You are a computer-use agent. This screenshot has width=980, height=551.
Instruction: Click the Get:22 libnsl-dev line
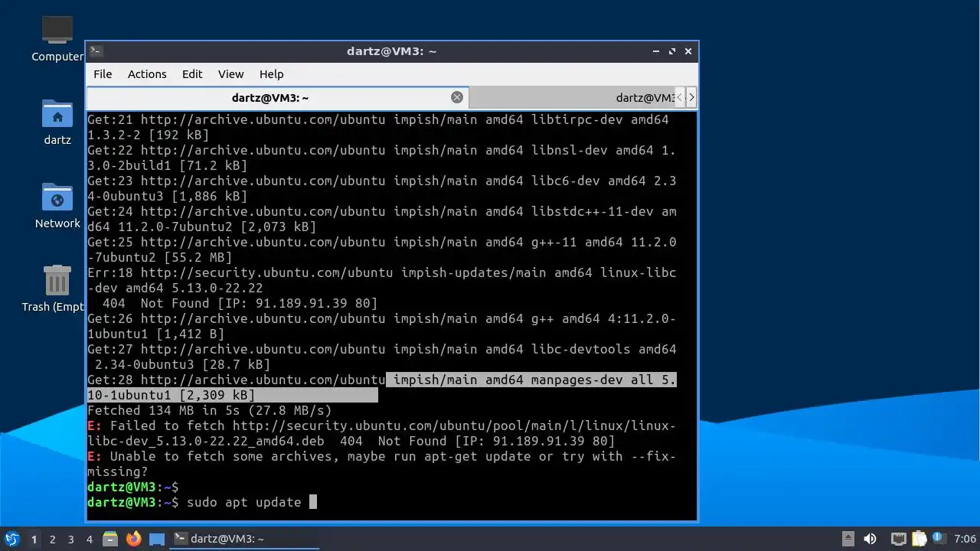382,158
